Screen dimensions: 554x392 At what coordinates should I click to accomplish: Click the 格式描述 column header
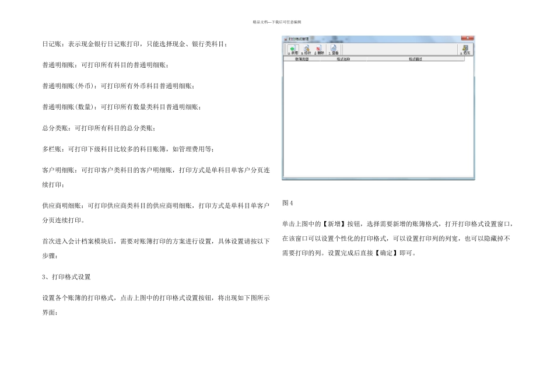[x=415, y=59]
